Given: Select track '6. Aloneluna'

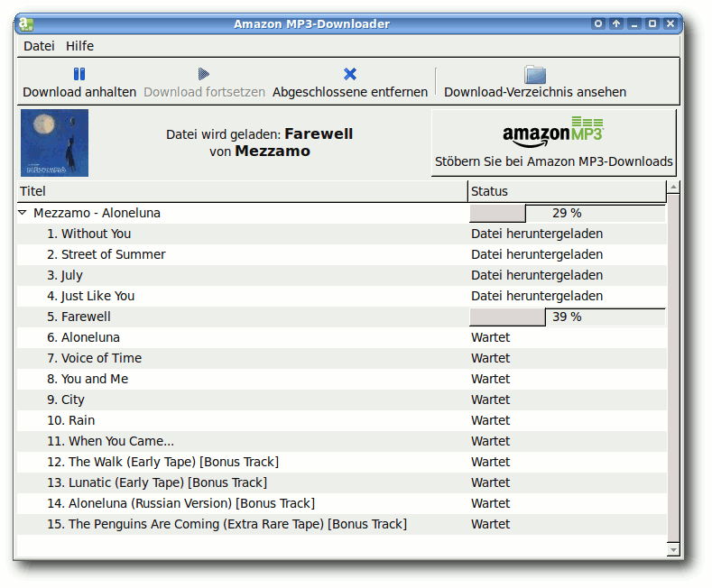Looking at the screenshot, I should (x=84, y=337).
